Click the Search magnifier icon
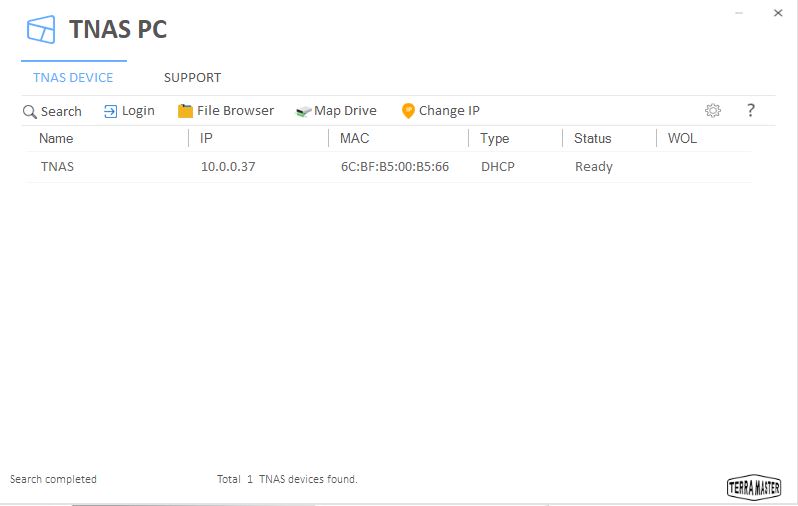This screenshot has width=798, height=506. click(x=30, y=111)
